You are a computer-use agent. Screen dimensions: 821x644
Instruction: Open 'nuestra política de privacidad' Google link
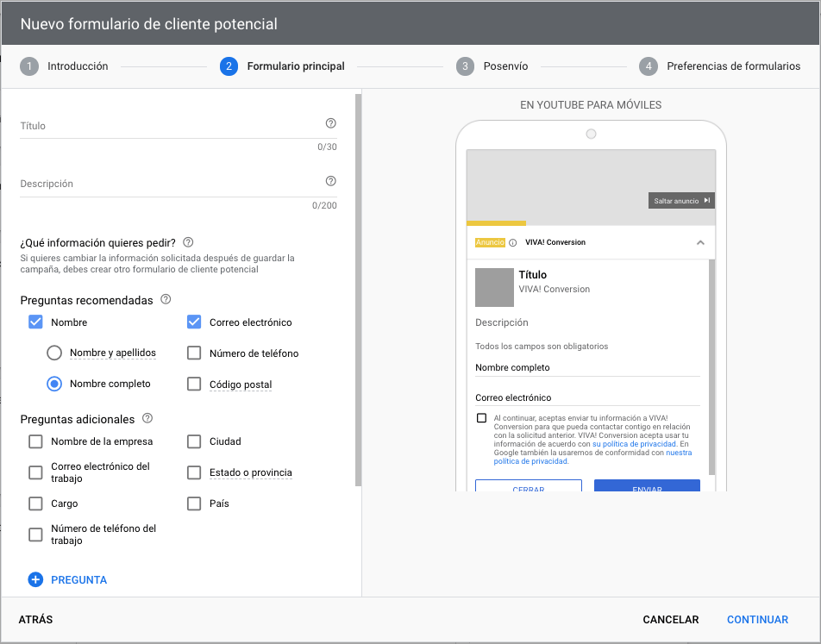click(592, 457)
